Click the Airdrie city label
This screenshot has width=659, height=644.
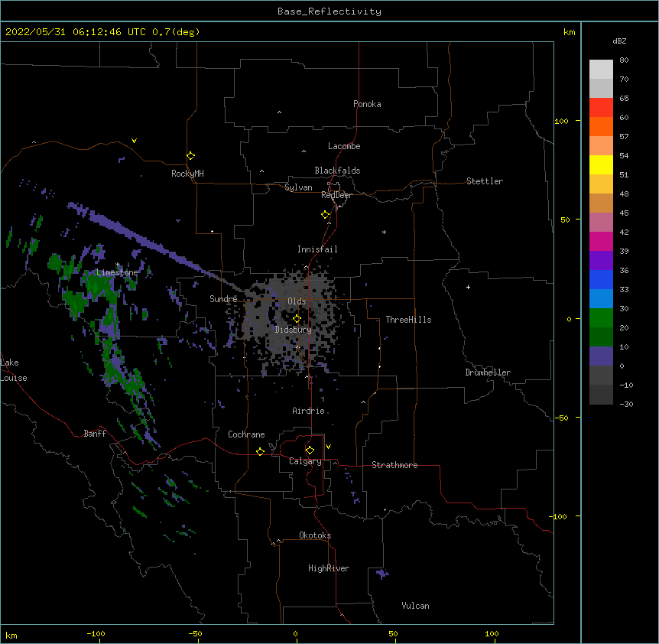tap(309, 411)
